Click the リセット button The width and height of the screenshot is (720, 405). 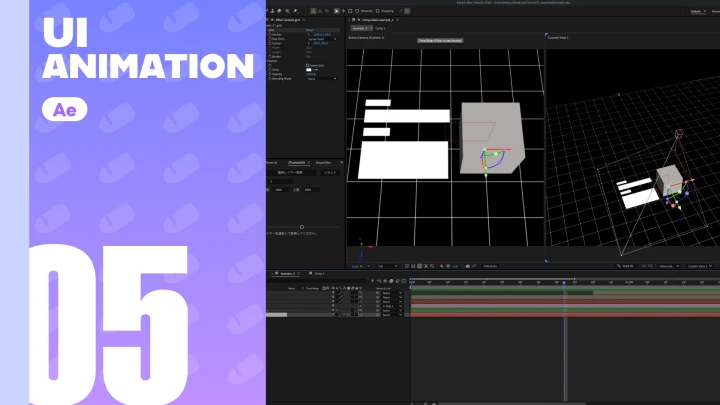pos(330,173)
